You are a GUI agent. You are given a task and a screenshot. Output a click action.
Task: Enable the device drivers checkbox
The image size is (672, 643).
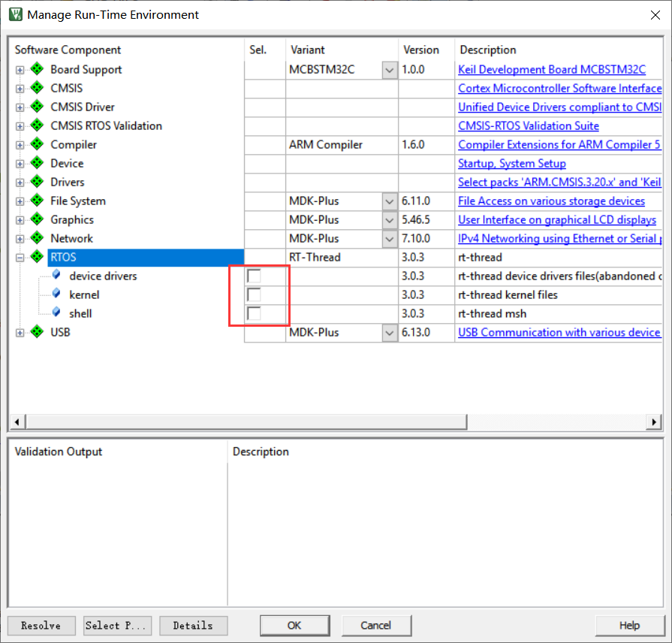coord(254,276)
